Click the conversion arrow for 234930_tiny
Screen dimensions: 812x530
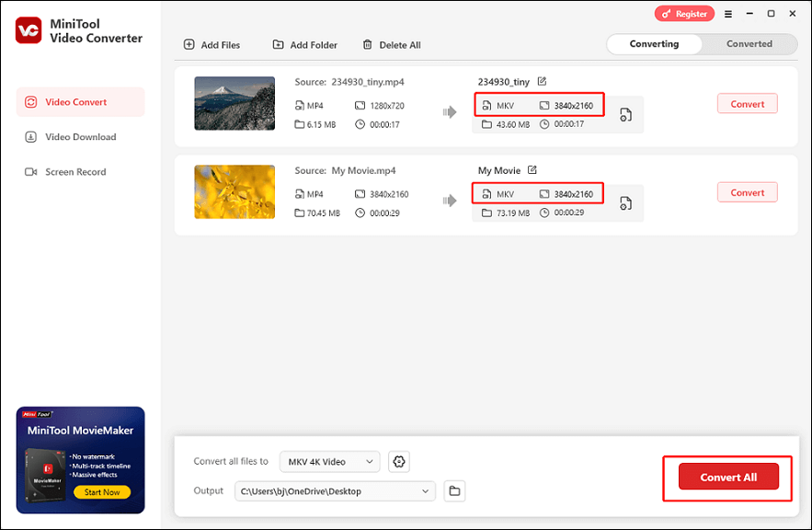[x=450, y=112]
